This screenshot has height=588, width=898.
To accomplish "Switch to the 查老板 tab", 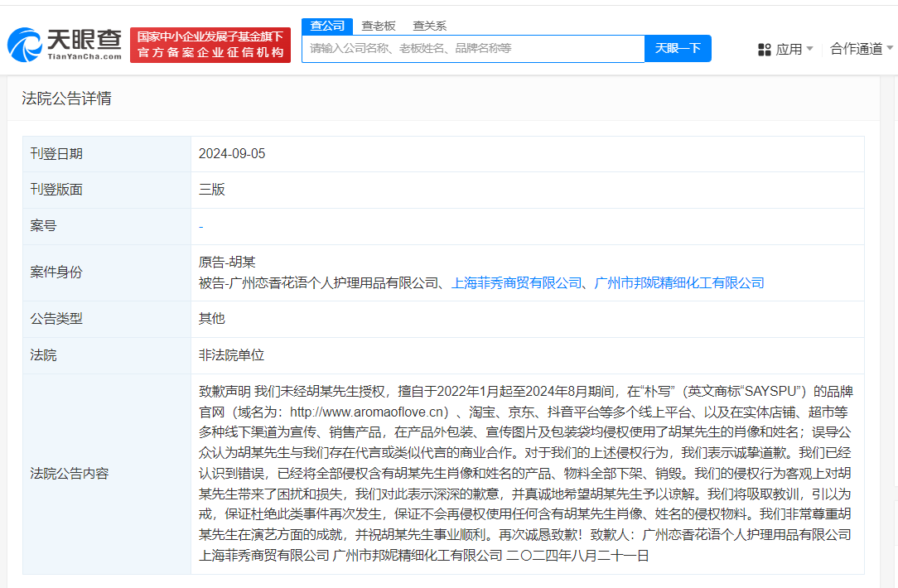I will click(x=378, y=26).
